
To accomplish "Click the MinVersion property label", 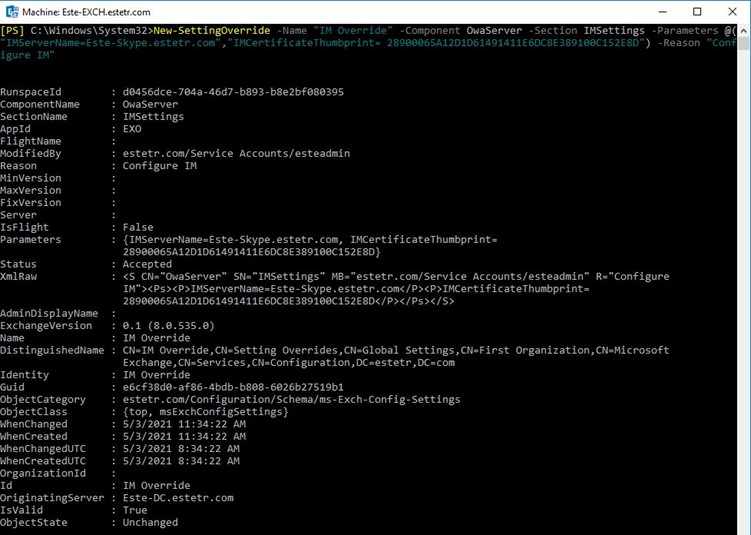I will point(31,178).
